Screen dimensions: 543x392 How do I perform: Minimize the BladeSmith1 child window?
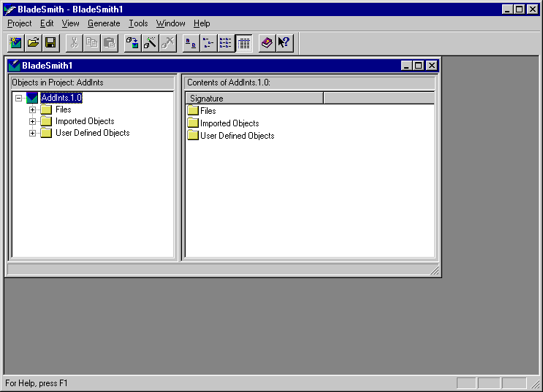[x=406, y=66]
